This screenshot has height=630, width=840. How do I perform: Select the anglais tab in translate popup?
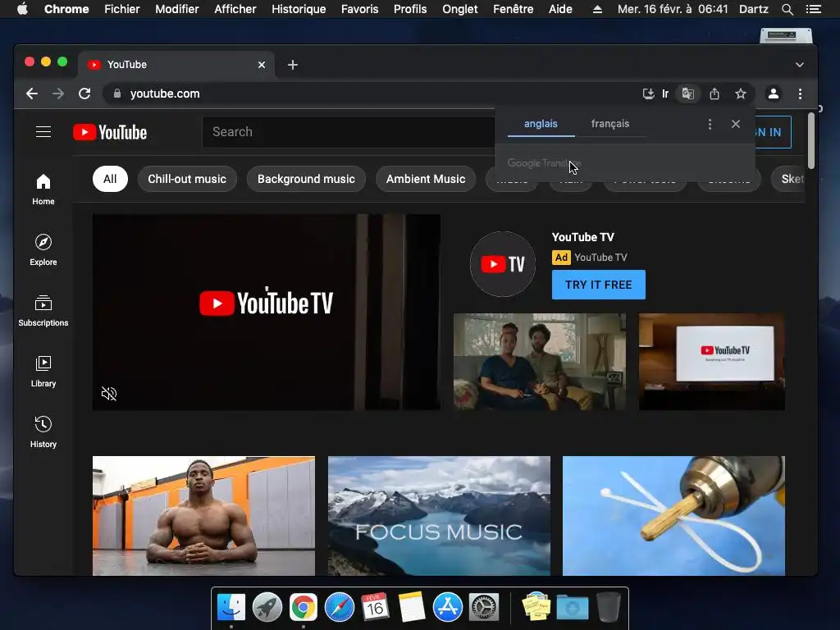541,124
